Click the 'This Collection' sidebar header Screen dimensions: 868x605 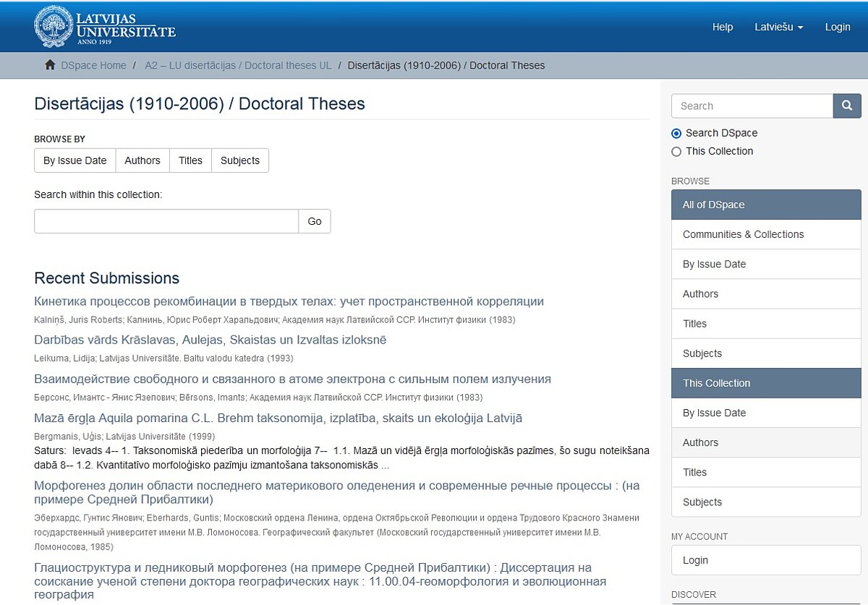click(x=766, y=383)
